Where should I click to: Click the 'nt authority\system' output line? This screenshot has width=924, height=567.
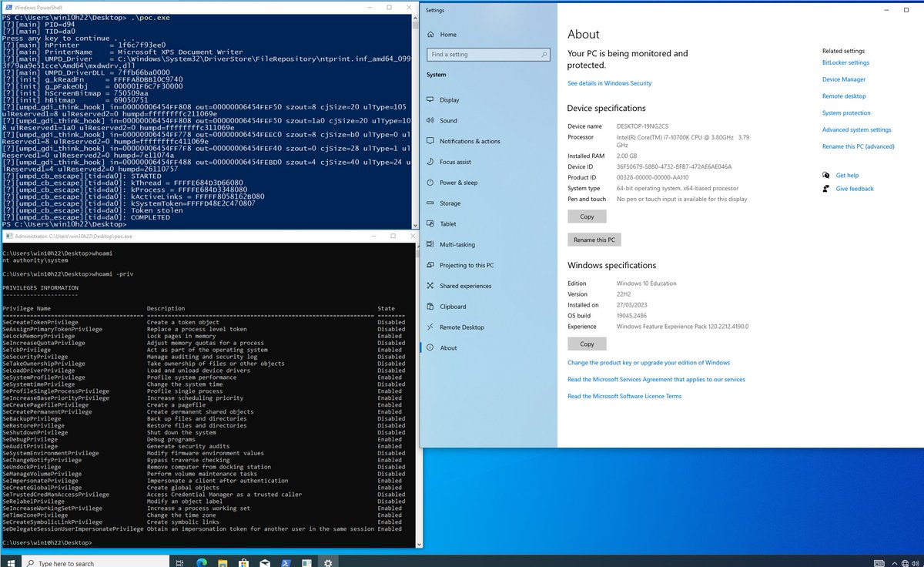34,260
